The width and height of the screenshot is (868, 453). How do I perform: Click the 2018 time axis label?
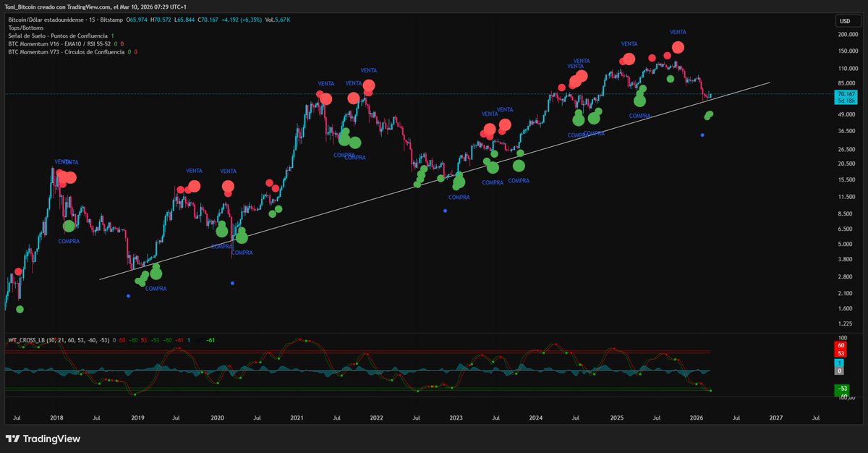click(56, 418)
